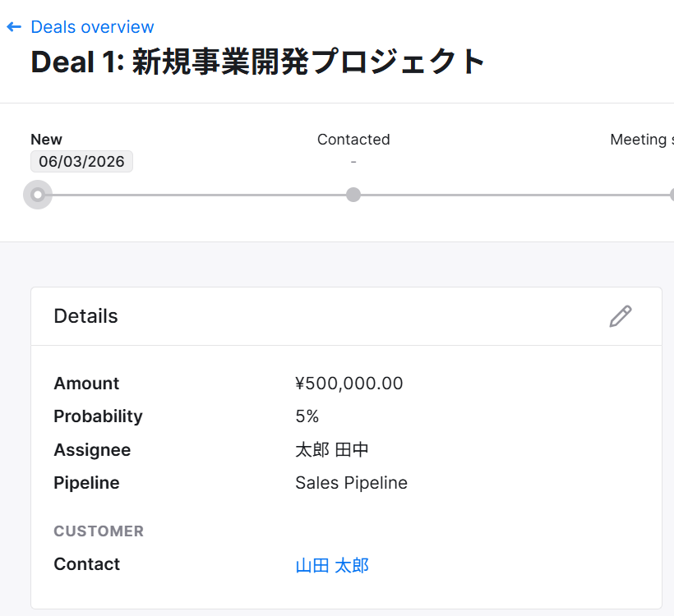The height and width of the screenshot is (616, 674).
Task: Click the ¥500,000.00 amount value
Action: [x=349, y=384]
